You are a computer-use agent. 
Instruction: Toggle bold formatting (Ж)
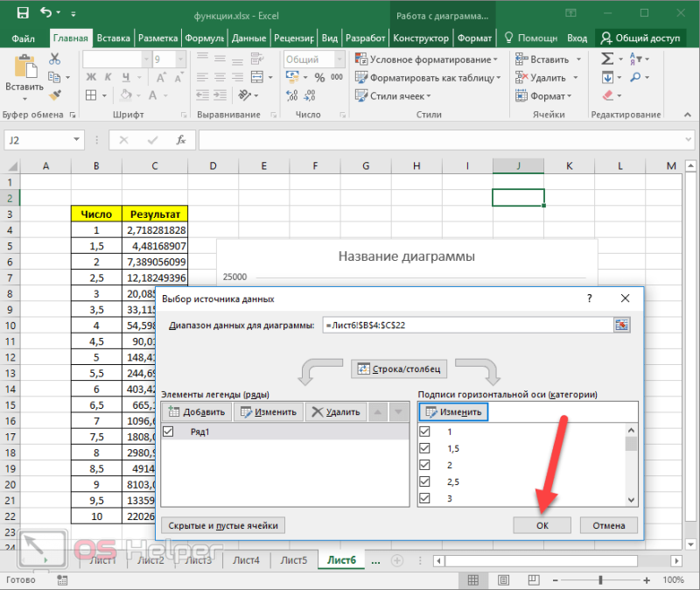91,77
